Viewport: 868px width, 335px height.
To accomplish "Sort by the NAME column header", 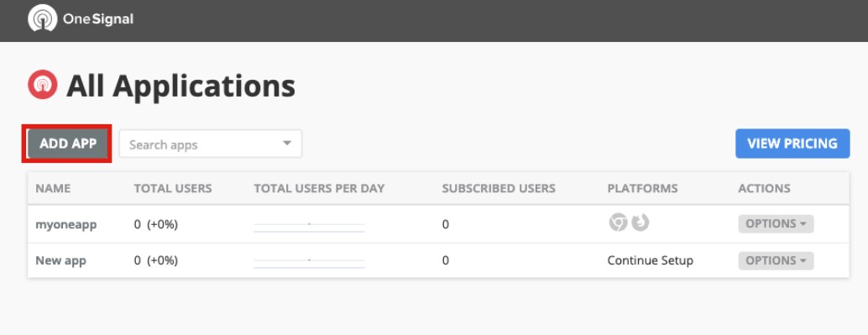I will (53, 188).
